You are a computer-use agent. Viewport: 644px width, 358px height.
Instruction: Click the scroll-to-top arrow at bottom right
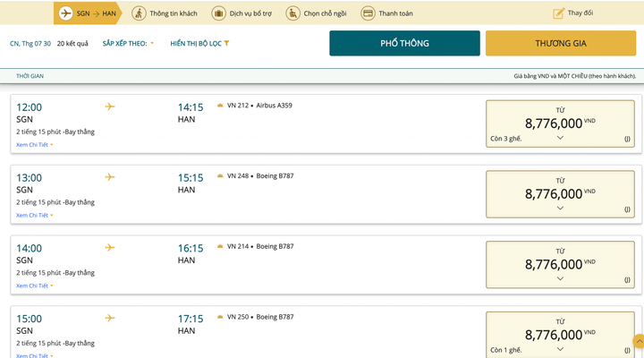coord(638,341)
